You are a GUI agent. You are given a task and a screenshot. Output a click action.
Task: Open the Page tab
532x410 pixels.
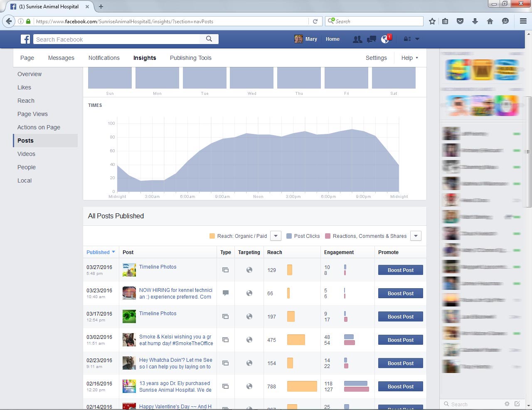(x=27, y=58)
